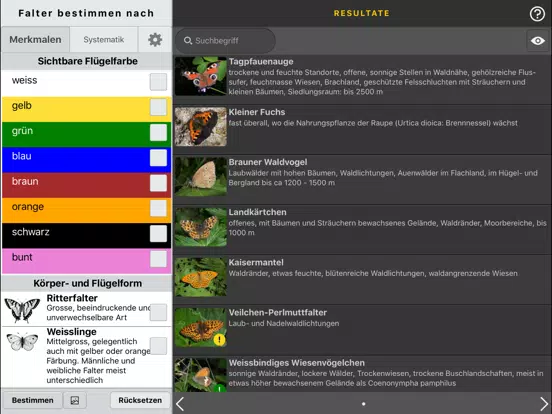Click the Suchbegriff search field
Screen dimensions: 552x414
225,41
